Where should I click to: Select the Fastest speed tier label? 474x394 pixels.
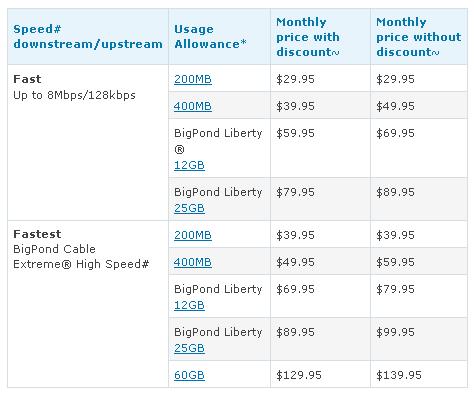tap(37, 234)
